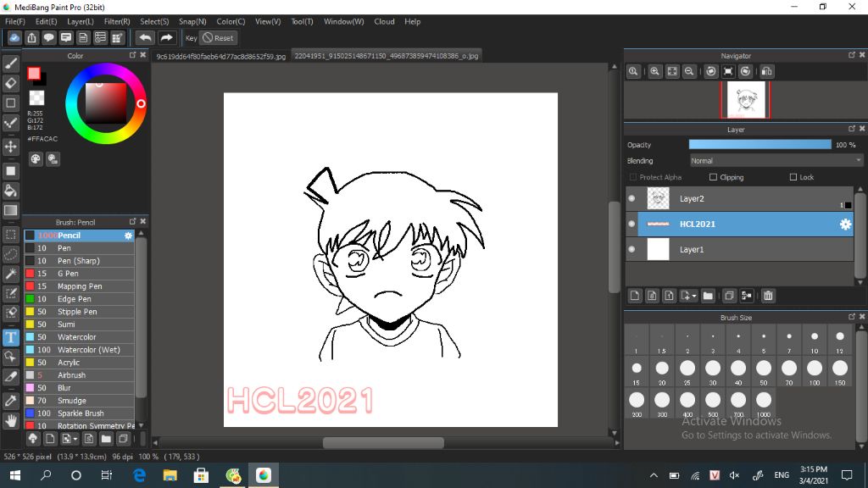The width and height of the screenshot is (868, 488).
Task: Open the File menu
Action: pos(15,21)
